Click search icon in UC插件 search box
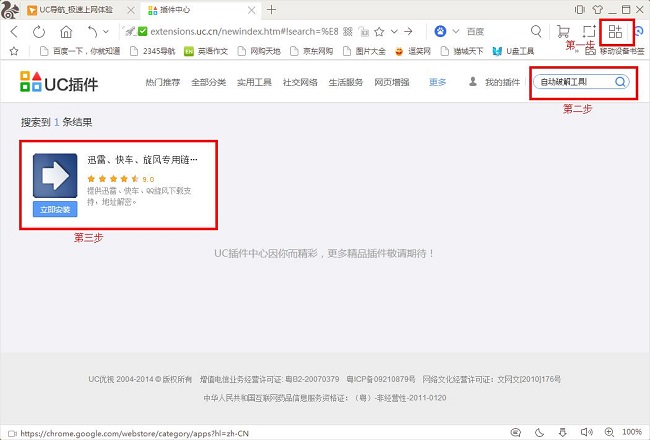This screenshot has height=440, width=650. 620,83
